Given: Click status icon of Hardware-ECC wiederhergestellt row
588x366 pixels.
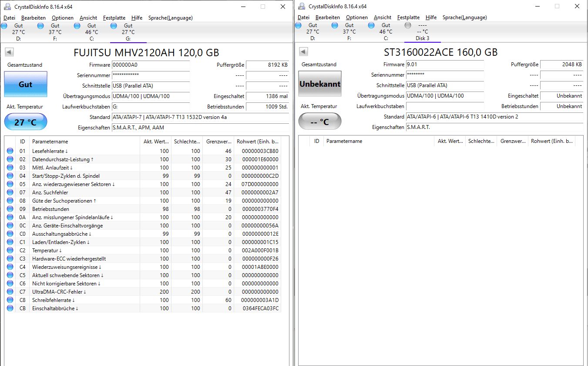Looking at the screenshot, I should pyautogui.click(x=10, y=259).
